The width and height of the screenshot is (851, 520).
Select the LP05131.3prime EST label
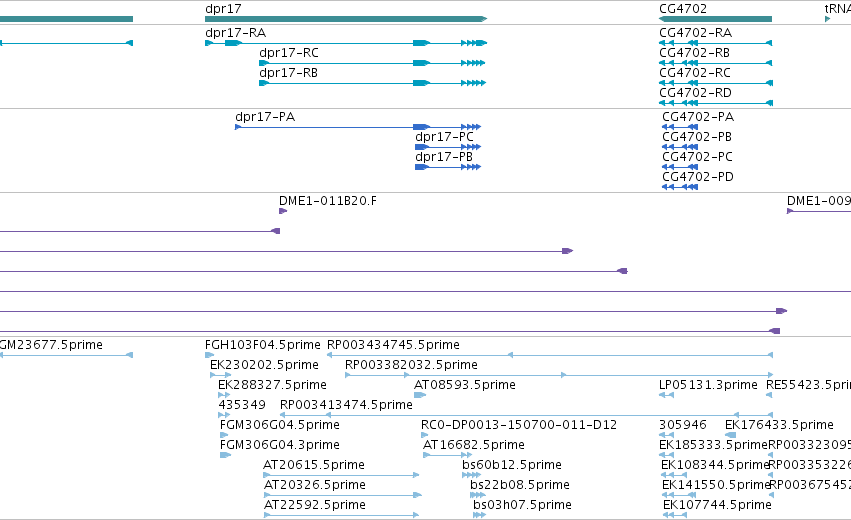pyautogui.click(x=708, y=385)
